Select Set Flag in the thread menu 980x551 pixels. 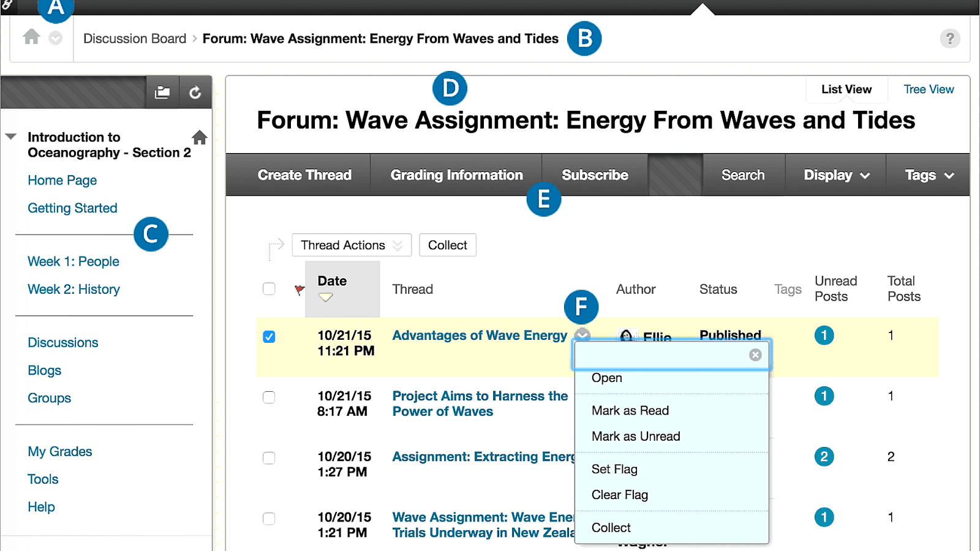click(614, 469)
